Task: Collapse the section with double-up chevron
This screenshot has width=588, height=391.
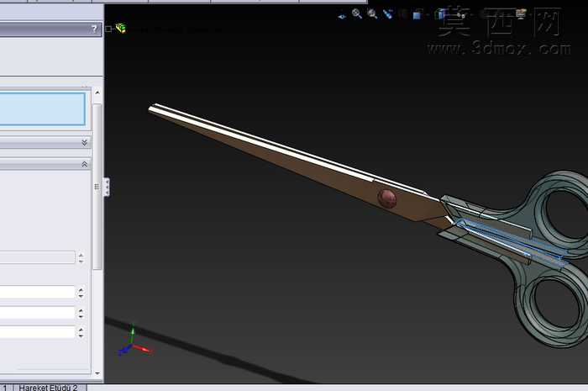Action: 84,164
